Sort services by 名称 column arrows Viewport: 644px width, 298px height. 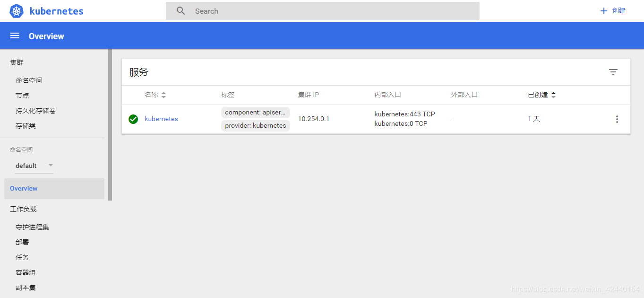click(163, 95)
